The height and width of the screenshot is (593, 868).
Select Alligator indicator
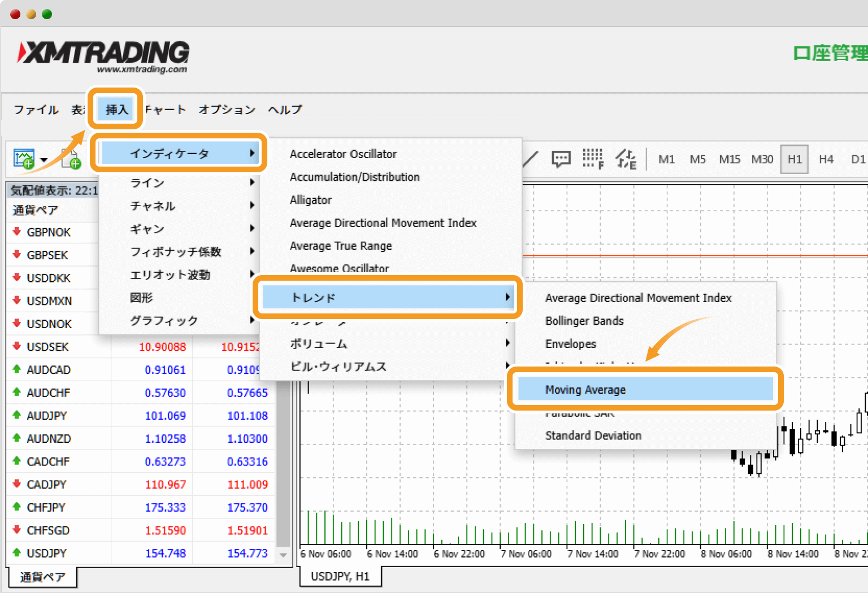pyautogui.click(x=311, y=200)
